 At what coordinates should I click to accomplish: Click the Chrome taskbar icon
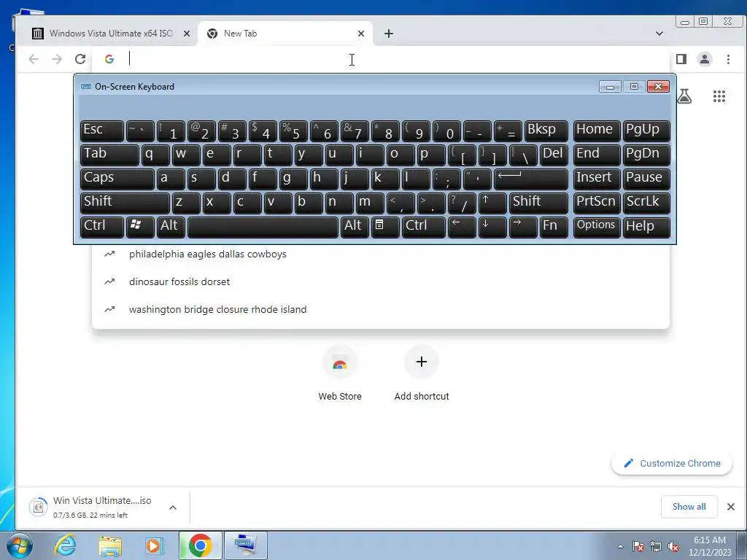click(x=200, y=545)
